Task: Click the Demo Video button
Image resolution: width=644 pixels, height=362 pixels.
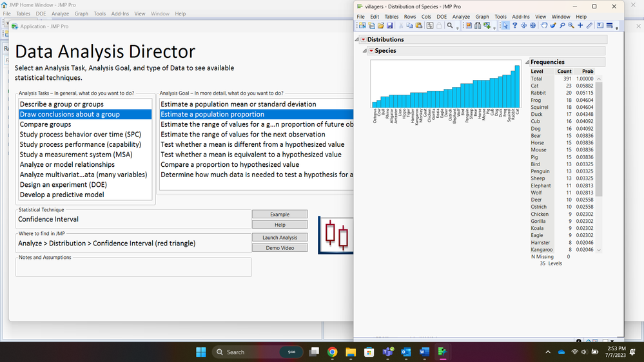Action: tap(280, 247)
